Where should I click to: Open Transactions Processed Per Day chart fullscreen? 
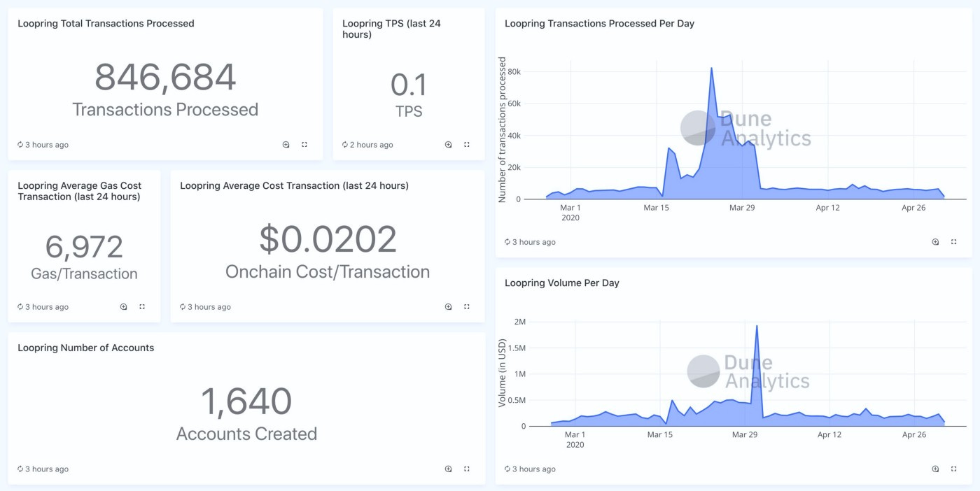pos(954,242)
